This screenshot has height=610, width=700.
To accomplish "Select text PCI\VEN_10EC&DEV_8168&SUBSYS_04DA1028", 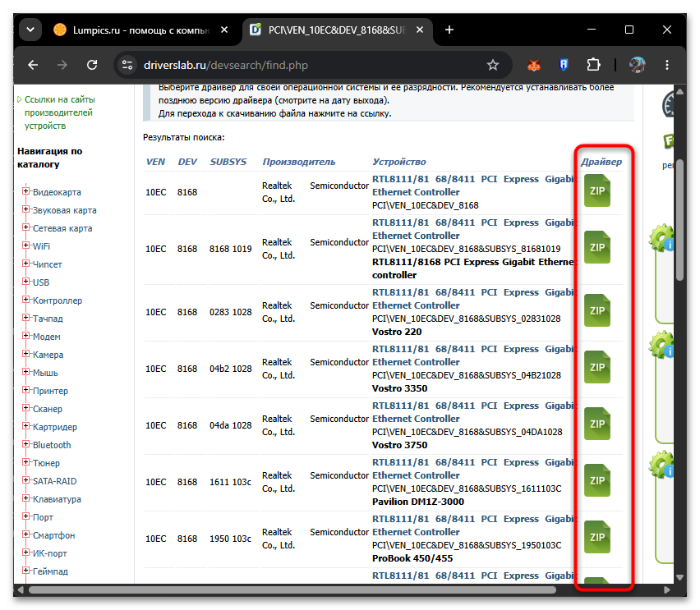I will (467, 432).
